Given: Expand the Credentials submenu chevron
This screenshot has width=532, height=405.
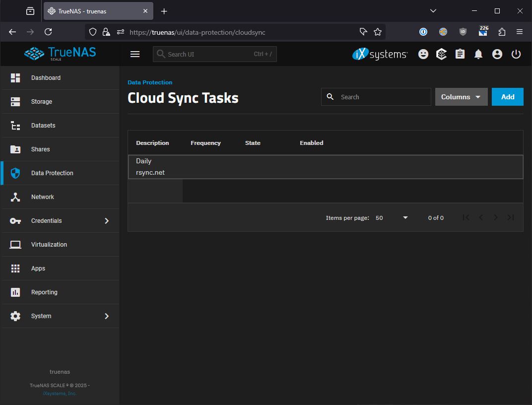Looking at the screenshot, I should pos(107,221).
